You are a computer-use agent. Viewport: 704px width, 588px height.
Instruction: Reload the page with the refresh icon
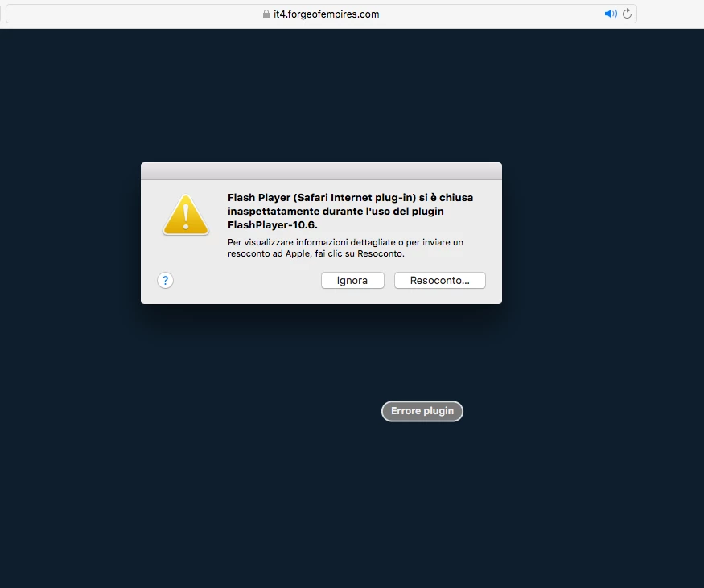point(628,14)
